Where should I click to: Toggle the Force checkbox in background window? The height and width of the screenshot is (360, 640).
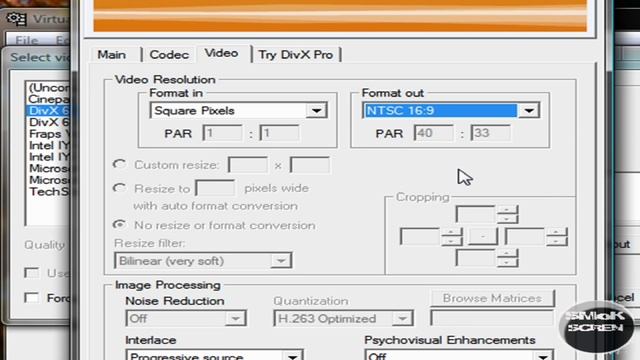click(x=31, y=298)
